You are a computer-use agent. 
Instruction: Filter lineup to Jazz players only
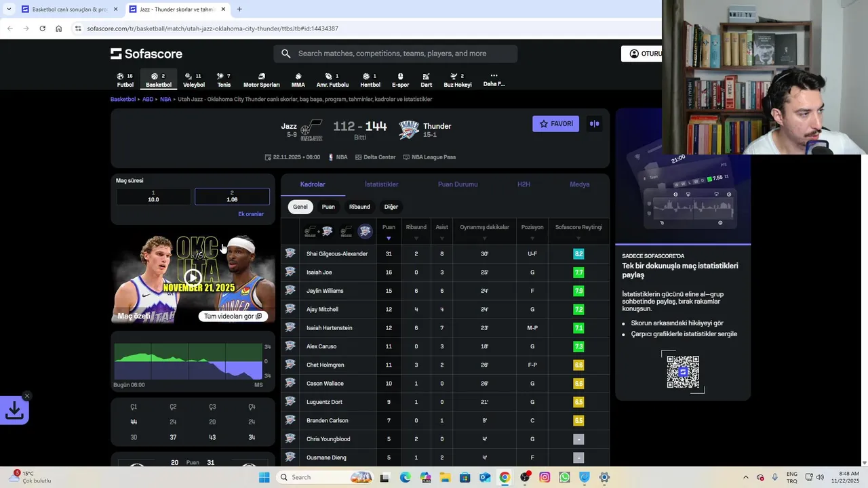(x=346, y=232)
